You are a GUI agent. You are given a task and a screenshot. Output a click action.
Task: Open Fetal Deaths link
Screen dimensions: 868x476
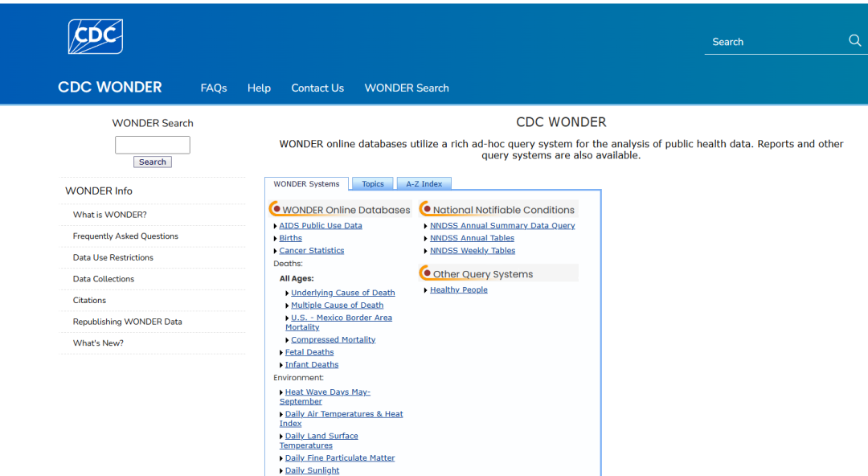(x=309, y=352)
